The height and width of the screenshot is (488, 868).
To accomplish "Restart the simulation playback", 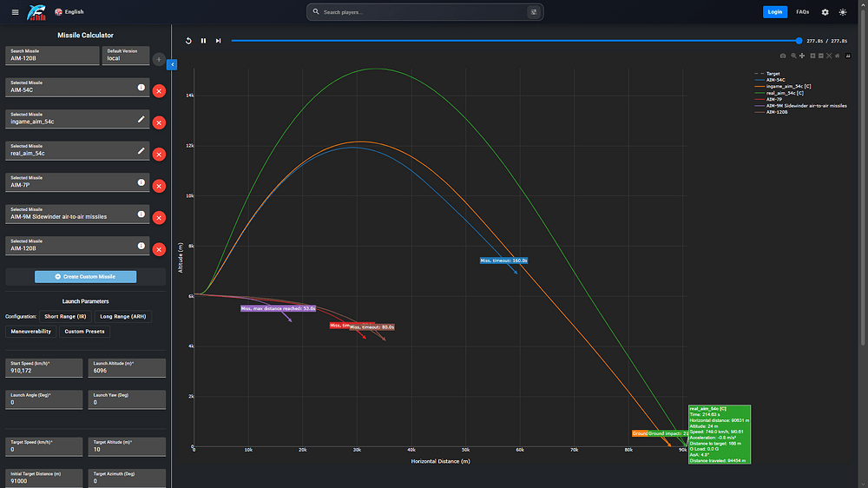I will pos(188,41).
